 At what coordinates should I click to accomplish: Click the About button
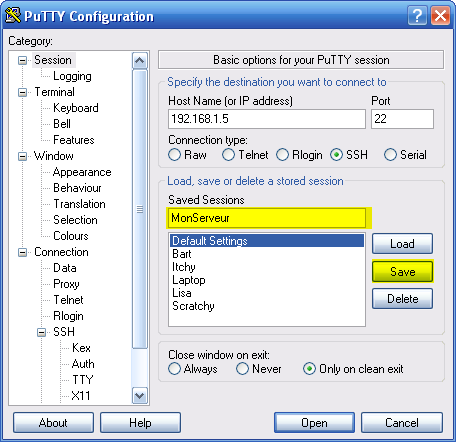[53, 423]
